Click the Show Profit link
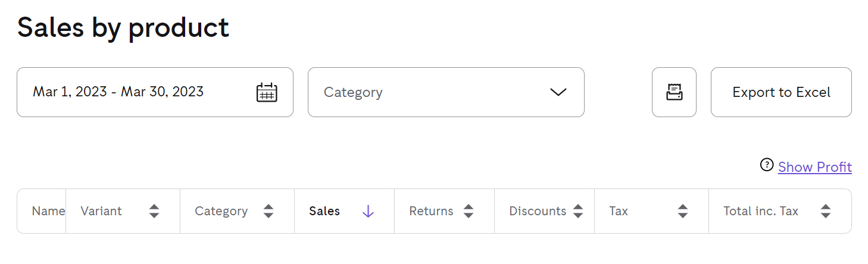 [x=814, y=167]
